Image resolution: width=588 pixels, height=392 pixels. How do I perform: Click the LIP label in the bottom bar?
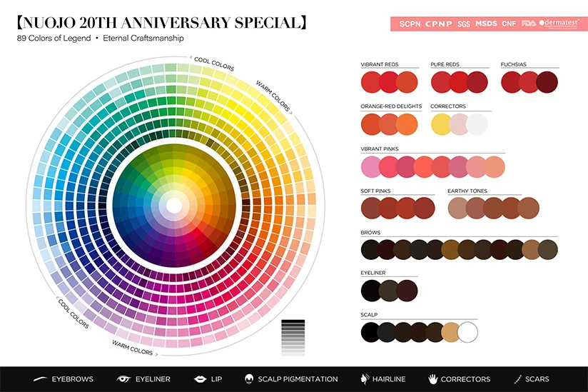click(x=216, y=379)
